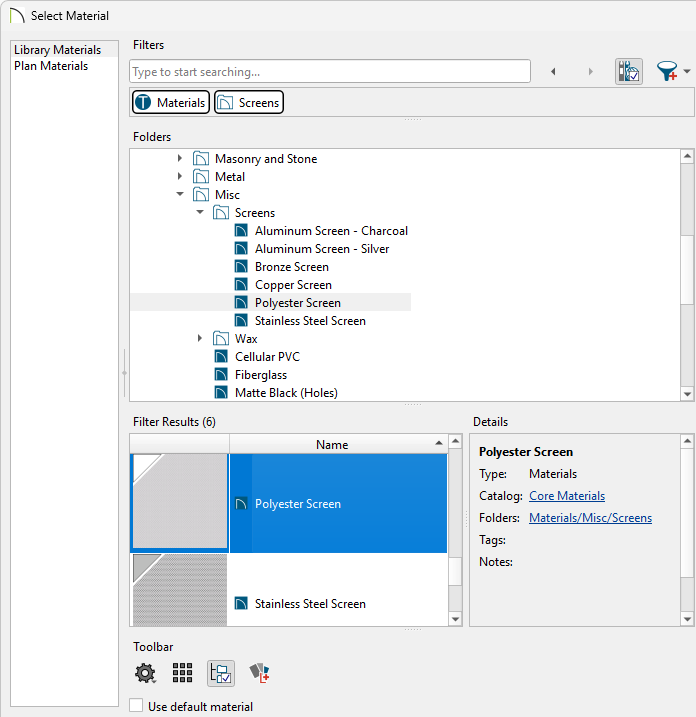
Task: Select Plan Materials in left list
Action: coord(51,66)
